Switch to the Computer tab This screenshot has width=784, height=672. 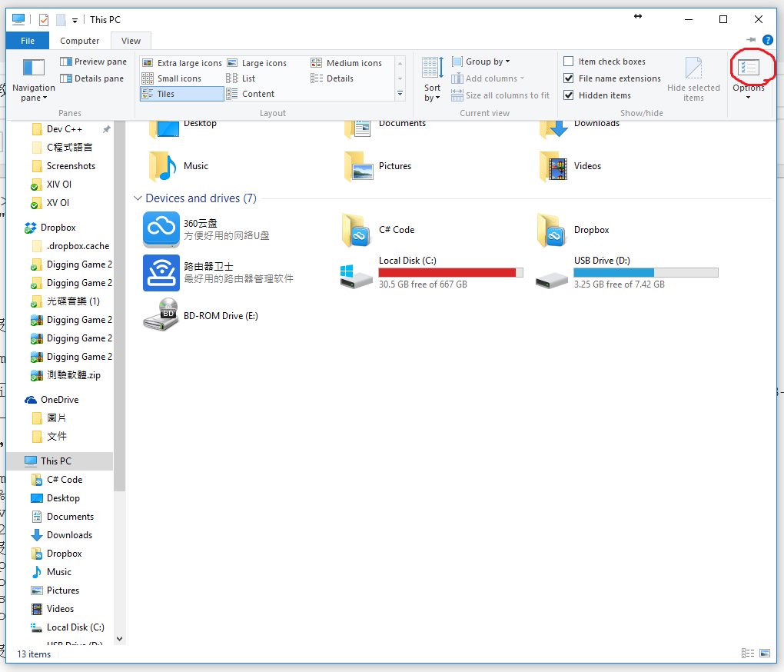[x=79, y=41]
